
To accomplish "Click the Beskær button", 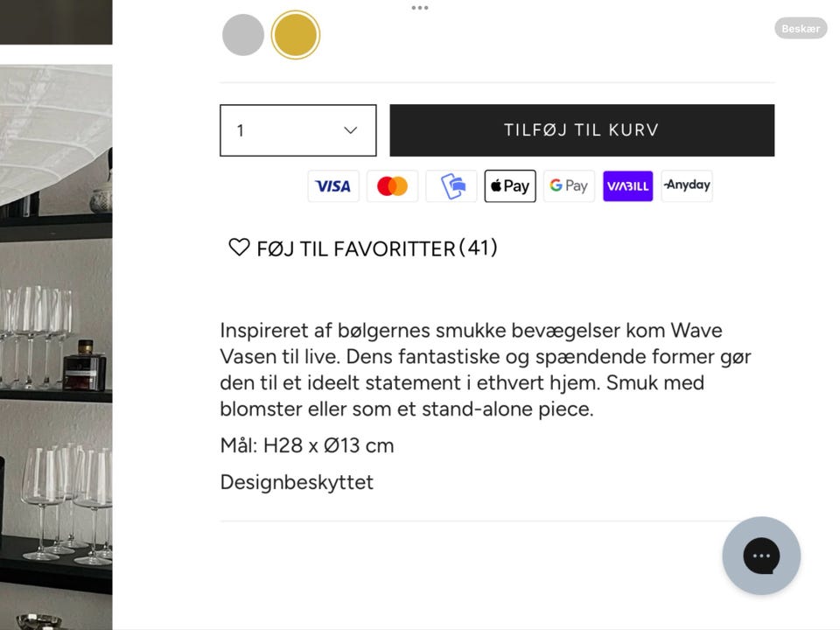I will tap(801, 28).
